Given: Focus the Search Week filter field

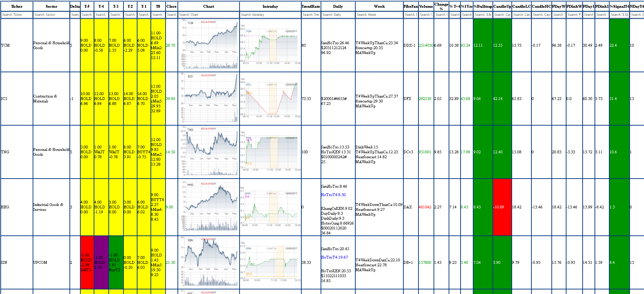Looking at the screenshot, I should pyautogui.click(x=379, y=15).
